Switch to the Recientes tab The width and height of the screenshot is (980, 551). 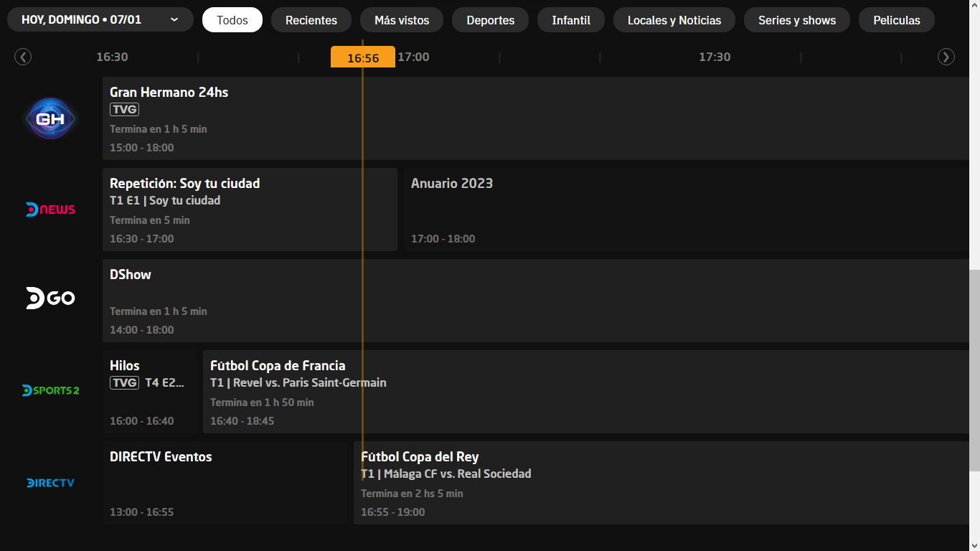coord(311,20)
